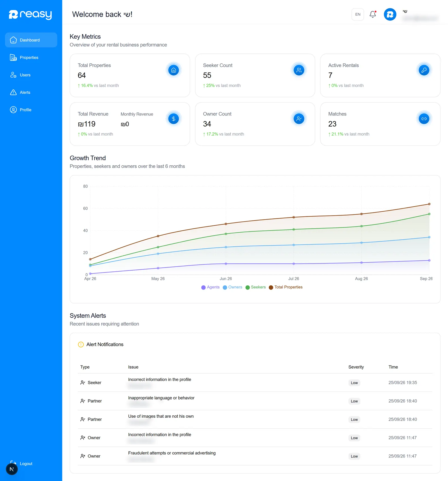448x481 pixels.
Task: Click the timestamp '25/09/26 19:35'
Action: (403, 383)
